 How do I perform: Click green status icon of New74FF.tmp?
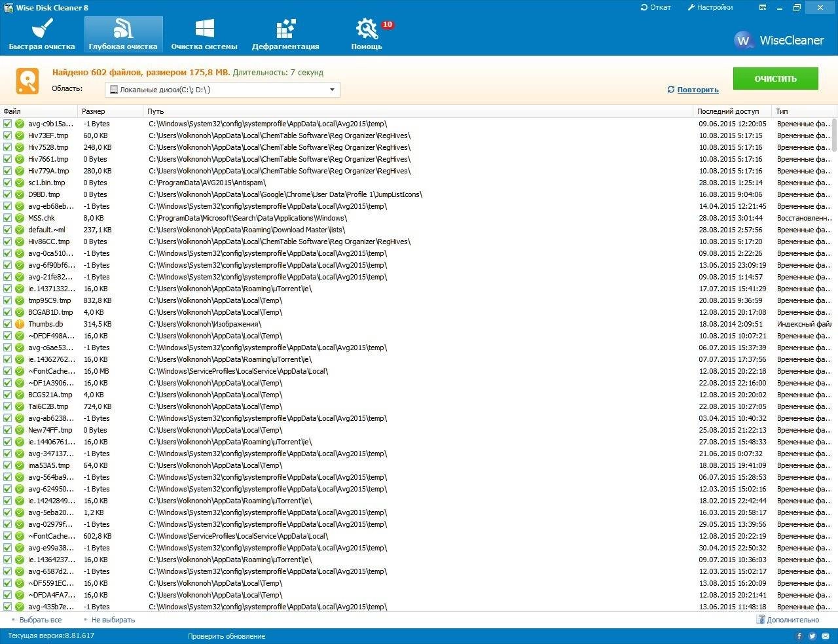[x=20, y=430]
